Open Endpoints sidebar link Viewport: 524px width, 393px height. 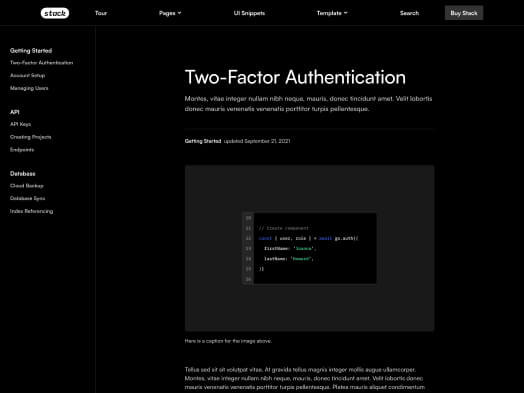click(22, 150)
